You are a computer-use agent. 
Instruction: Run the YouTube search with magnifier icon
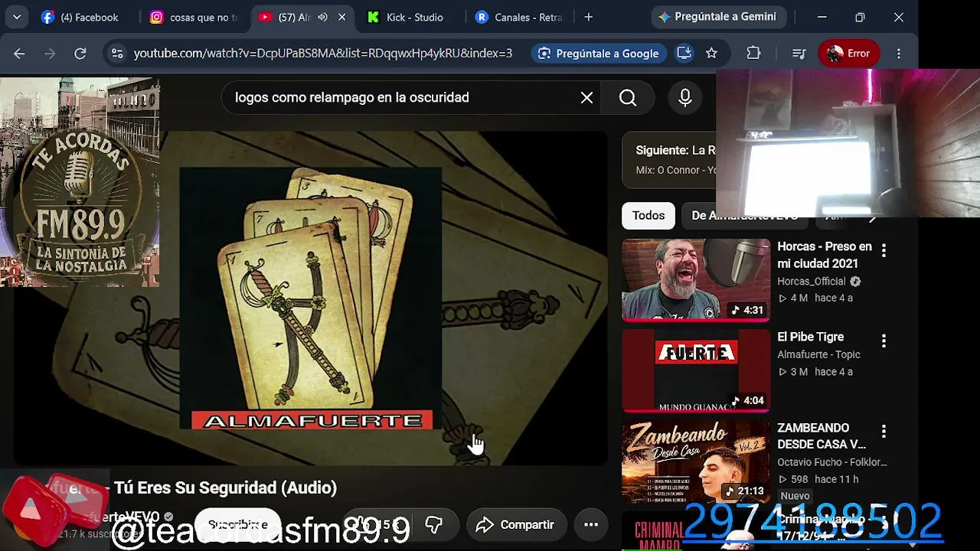coord(628,98)
